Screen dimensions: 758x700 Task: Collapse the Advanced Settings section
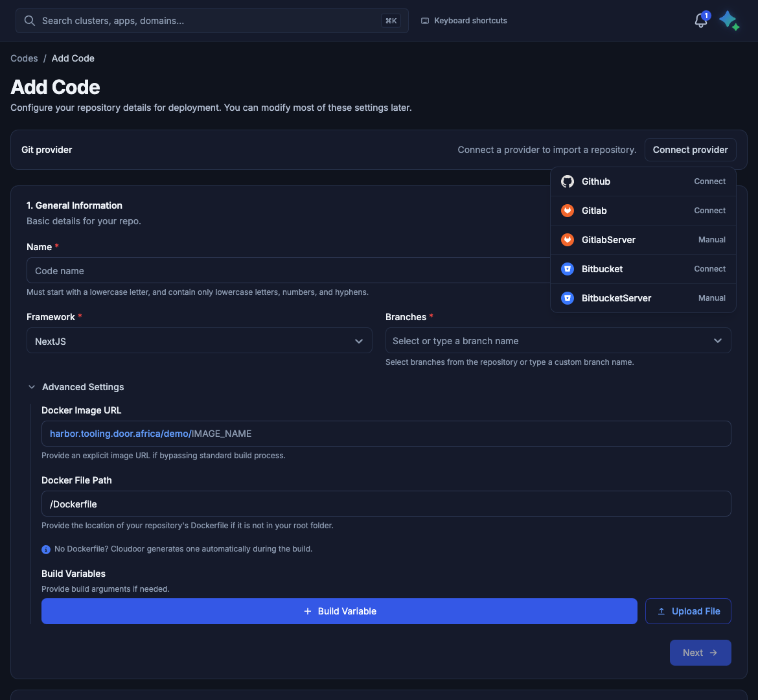[32, 387]
